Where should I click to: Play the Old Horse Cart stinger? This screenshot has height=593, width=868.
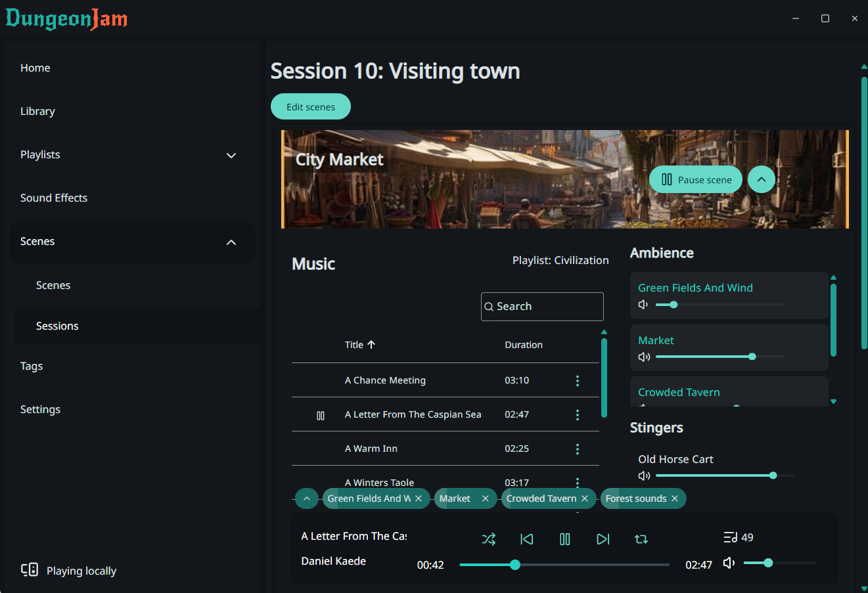675,459
